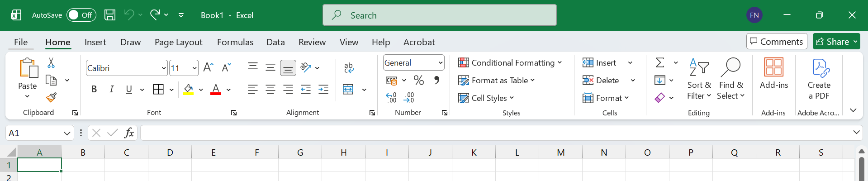Open the General number format dropdown
This screenshot has width=868, height=181.
(x=440, y=63)
